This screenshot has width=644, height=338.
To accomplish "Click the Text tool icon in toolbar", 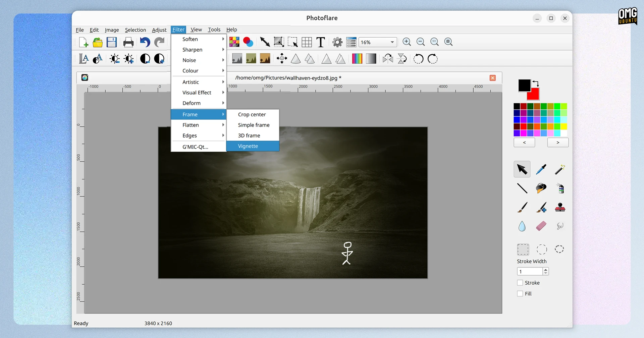I will [321, 42].
